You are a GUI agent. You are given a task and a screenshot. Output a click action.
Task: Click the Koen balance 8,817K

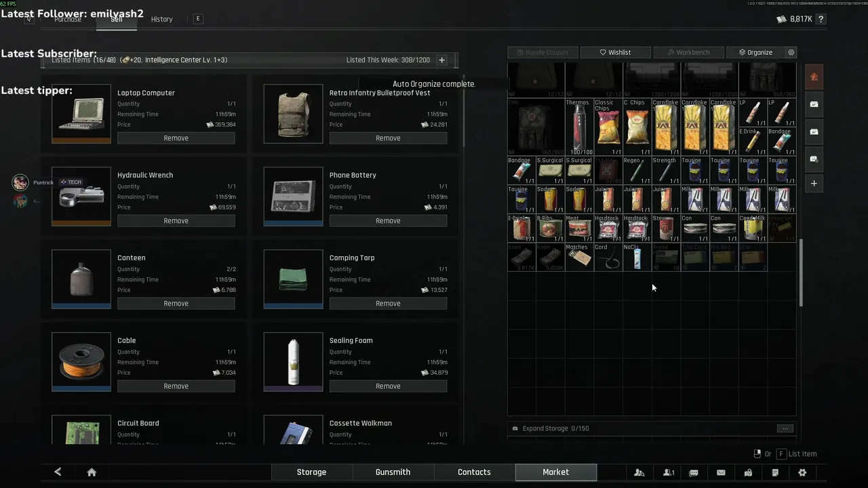click(794, 19)
